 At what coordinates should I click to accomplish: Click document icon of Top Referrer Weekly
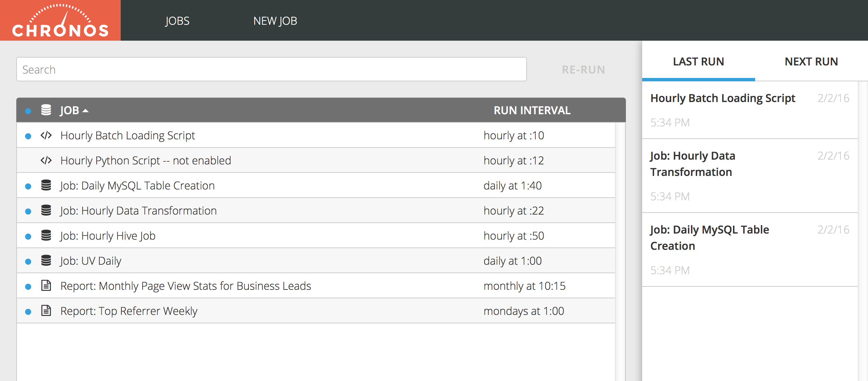[x=46, y=310]
